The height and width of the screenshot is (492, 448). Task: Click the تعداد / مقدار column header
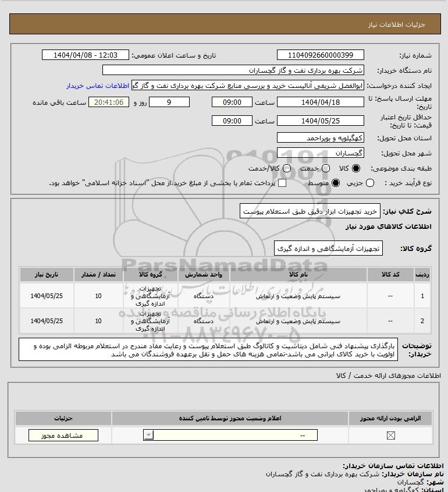point(98,275)
